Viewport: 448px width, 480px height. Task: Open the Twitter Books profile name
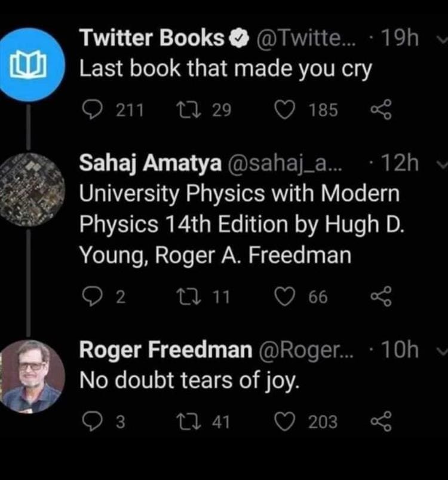[x=152, y=38]
